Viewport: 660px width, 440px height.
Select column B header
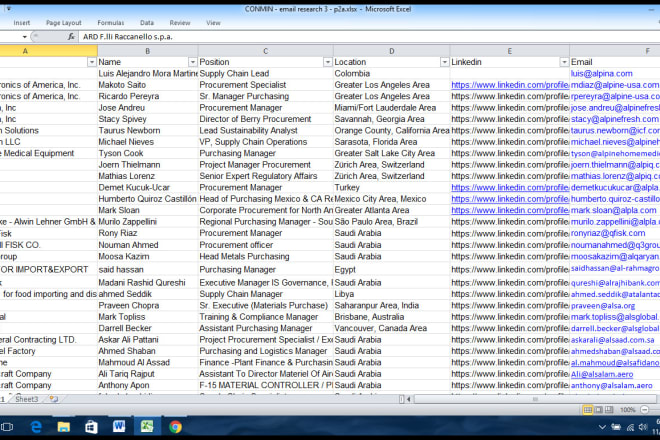tap(147, 51)
